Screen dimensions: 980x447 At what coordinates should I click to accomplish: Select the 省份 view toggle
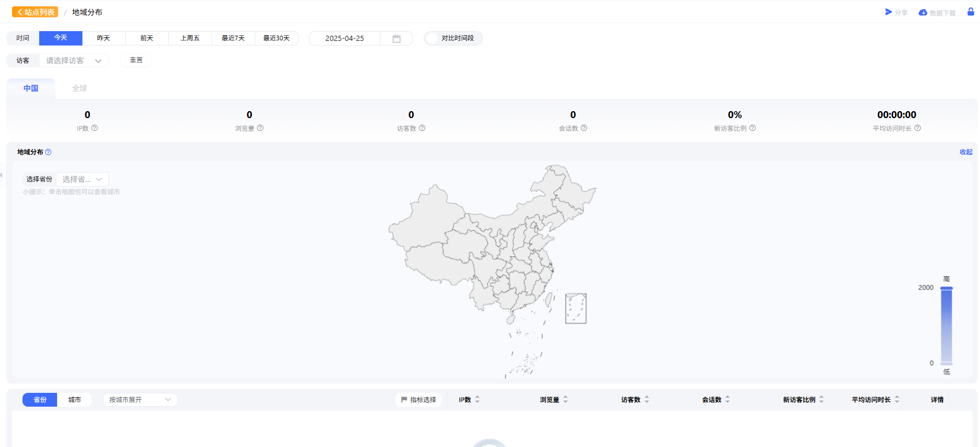(40, 400)
